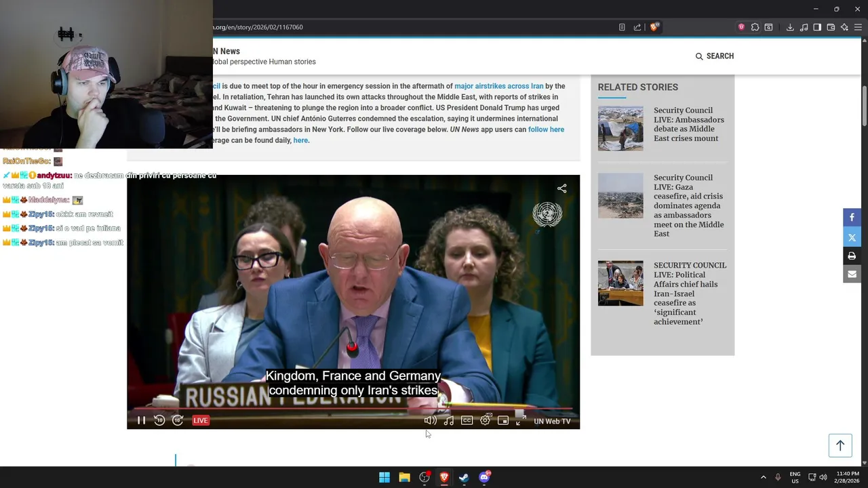
Task: Enter fullscreen video mode
Action: [x=521, y=420]
